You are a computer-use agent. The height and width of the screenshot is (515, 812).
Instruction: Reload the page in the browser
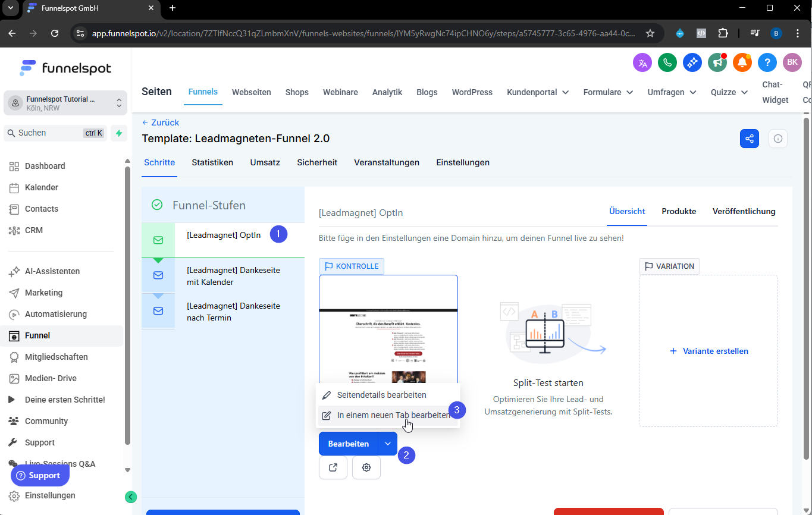pos(55,33)
